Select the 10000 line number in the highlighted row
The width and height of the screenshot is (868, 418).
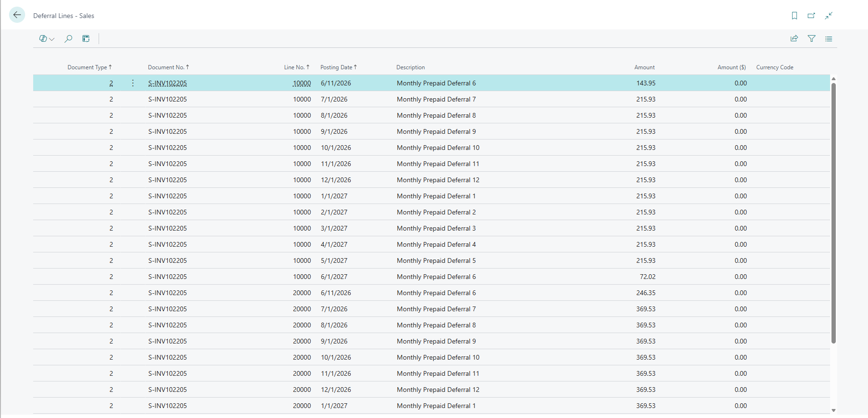click(x=302, y=83)
